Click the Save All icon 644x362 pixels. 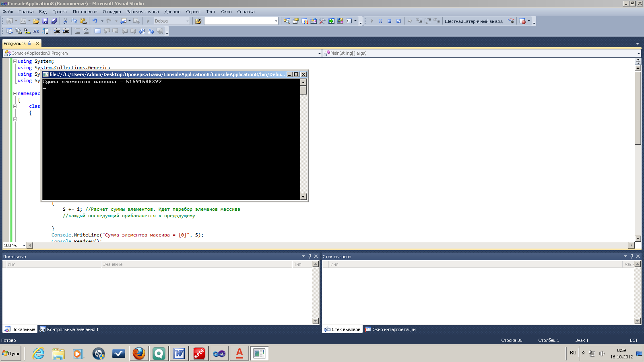click(54, 21)
